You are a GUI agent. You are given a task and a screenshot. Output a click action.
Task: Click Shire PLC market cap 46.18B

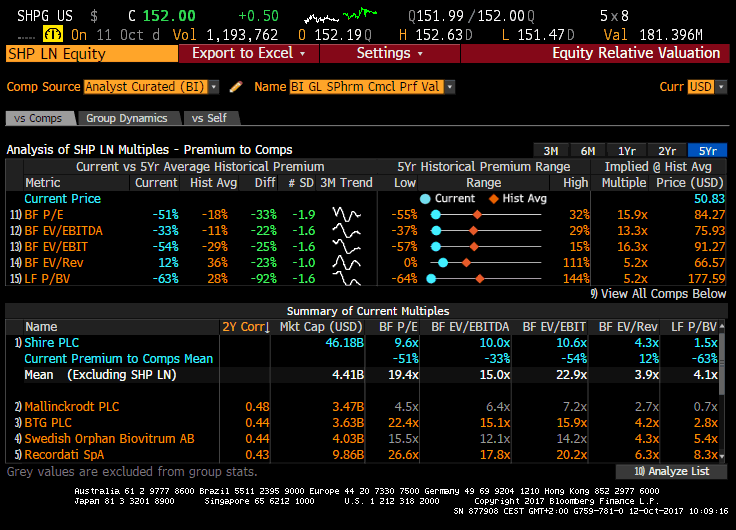(x=345, y=343)
